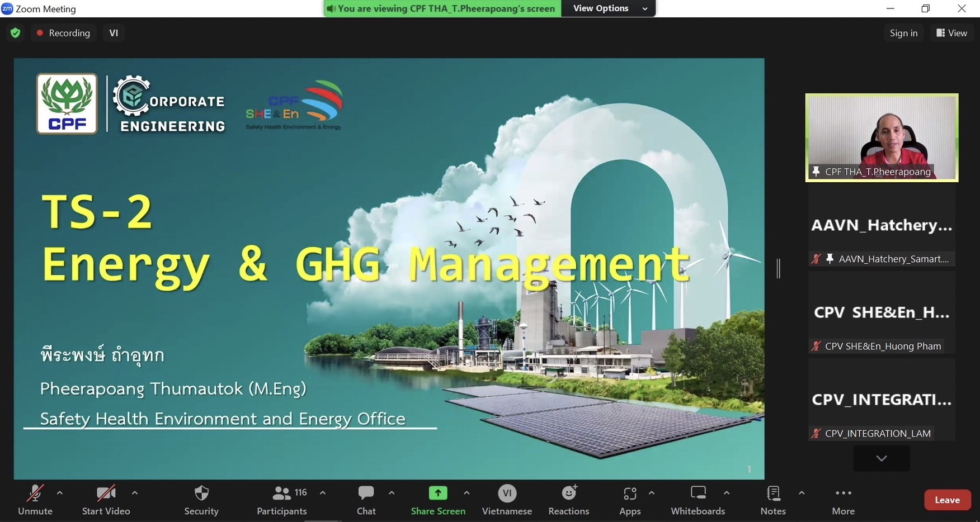Open the Notes icon

(x=773, y=494)
